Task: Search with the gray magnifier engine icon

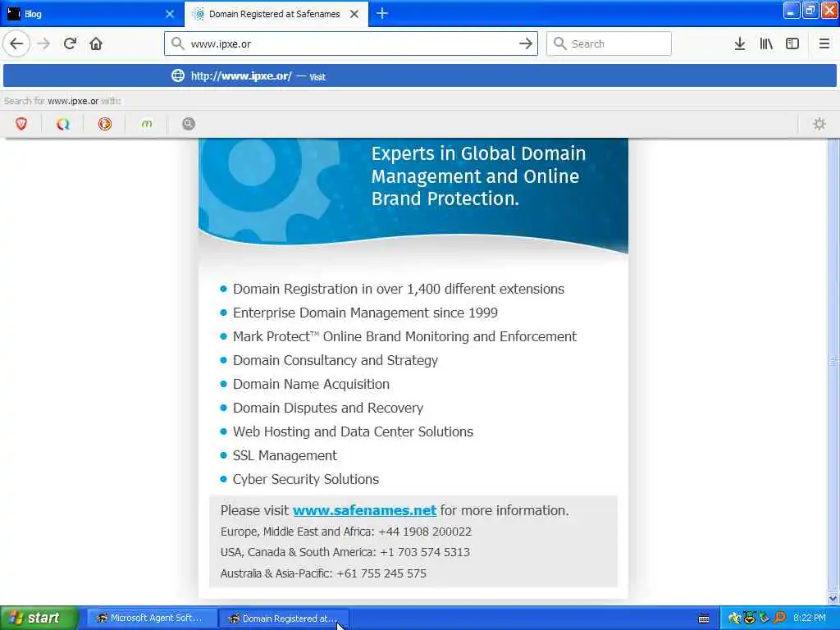Action: point(189,125)
